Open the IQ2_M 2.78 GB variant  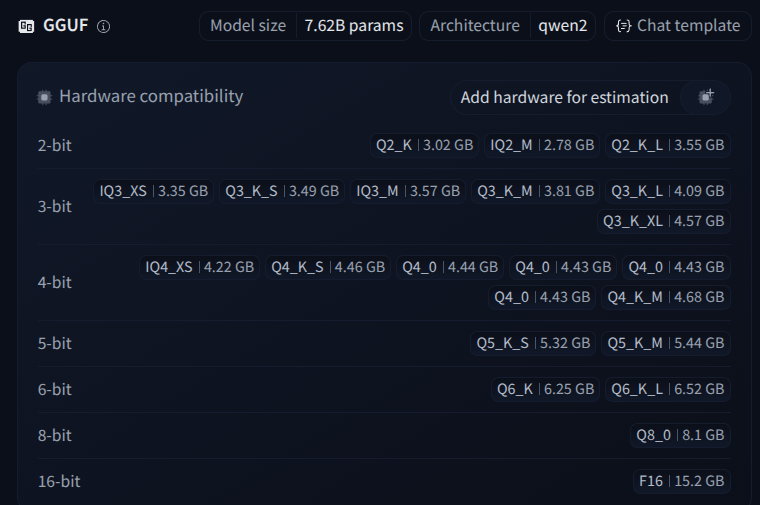[542, 145]
